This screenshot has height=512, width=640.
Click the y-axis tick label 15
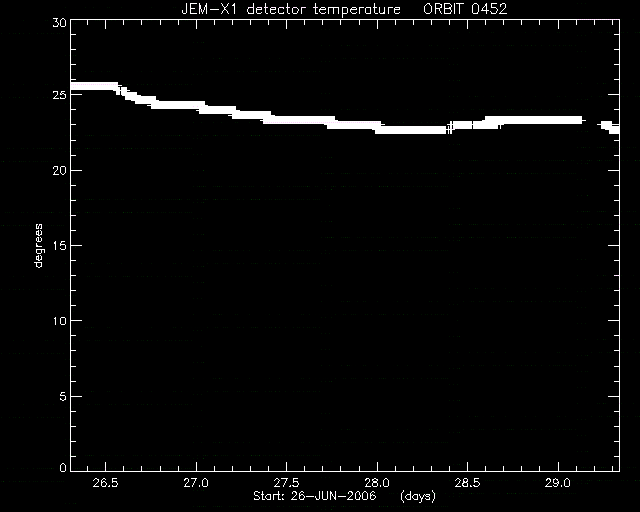(x=59, y=245)
